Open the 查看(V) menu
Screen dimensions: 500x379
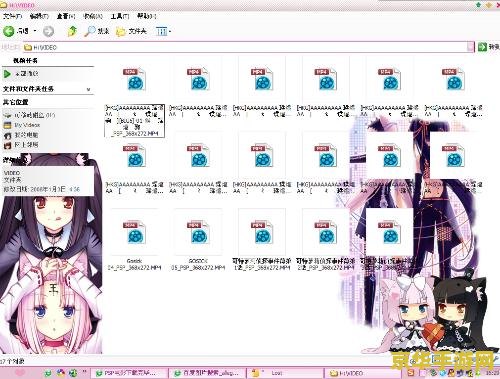click(x=66, y=16)
